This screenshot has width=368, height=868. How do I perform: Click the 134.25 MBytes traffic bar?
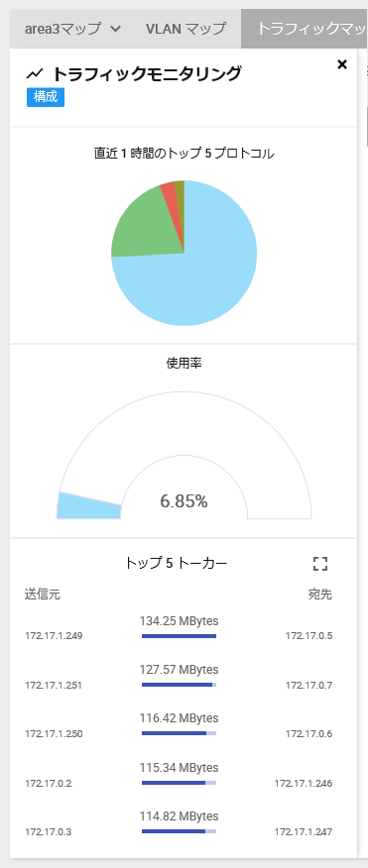[x=179, y=636]
